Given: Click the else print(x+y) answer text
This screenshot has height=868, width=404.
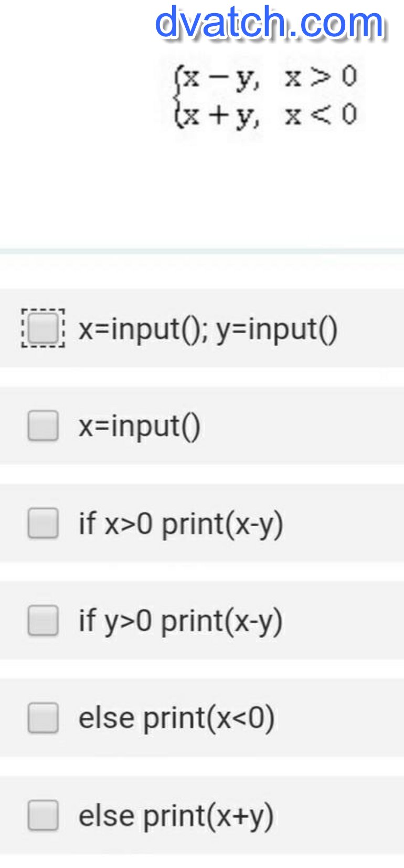Looking at the screenshot, I should coord(176,816).
